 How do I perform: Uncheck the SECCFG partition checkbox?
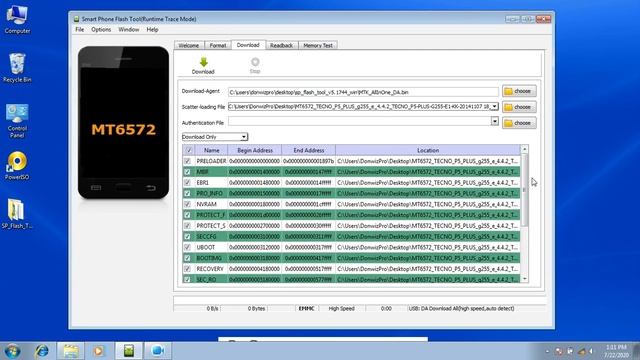tap(187, 236)
